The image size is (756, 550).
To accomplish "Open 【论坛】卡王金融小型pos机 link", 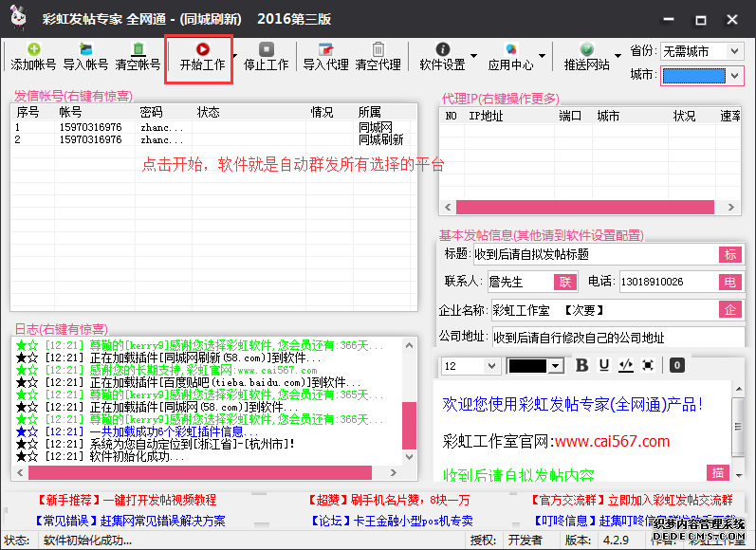I will (x=392, y=521).
